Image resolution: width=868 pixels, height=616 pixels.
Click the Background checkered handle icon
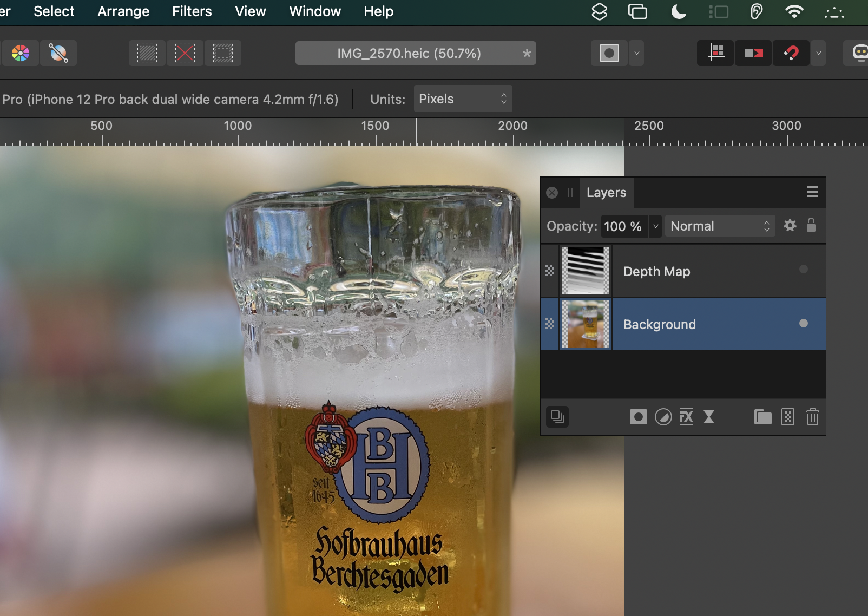click(550, 324)
